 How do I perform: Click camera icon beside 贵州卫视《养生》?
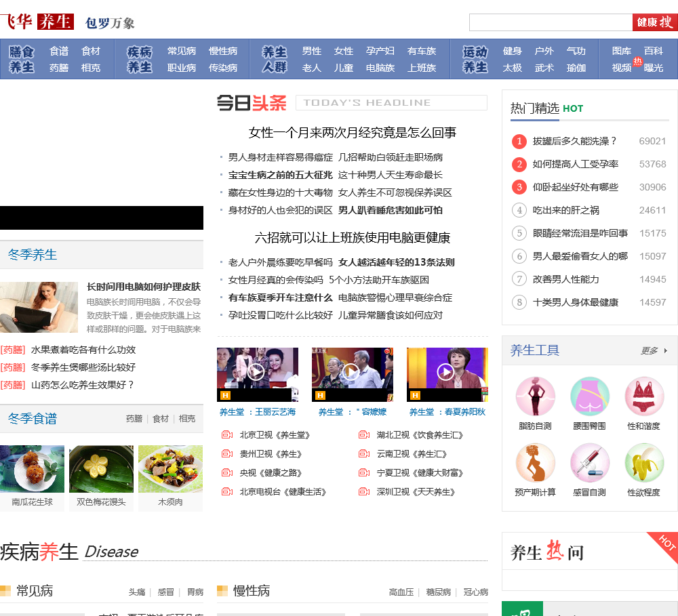[x=227, y=453]
